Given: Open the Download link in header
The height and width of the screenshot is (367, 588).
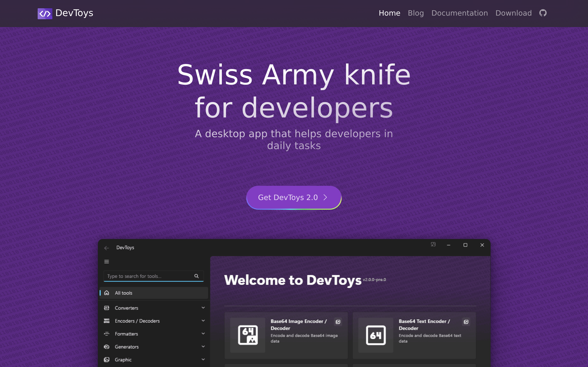Looking at the screenshot, I should click(513, 13).
